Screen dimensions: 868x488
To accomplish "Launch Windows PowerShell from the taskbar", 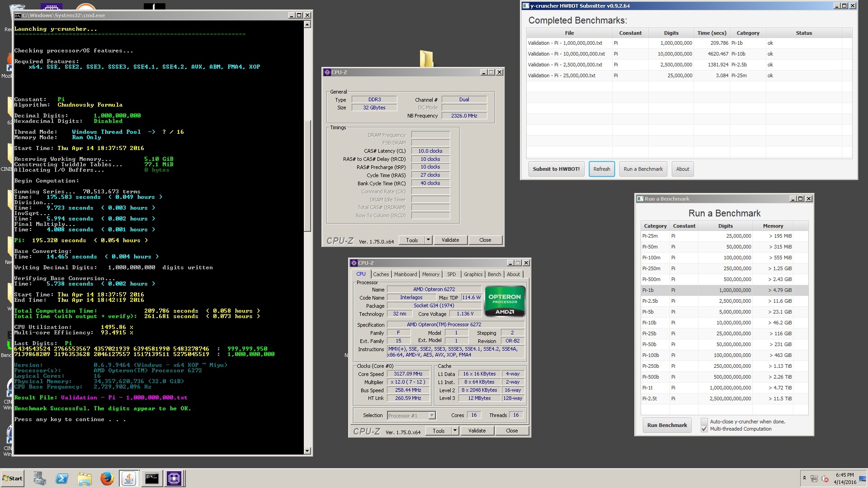I will (x=62, y=479).
